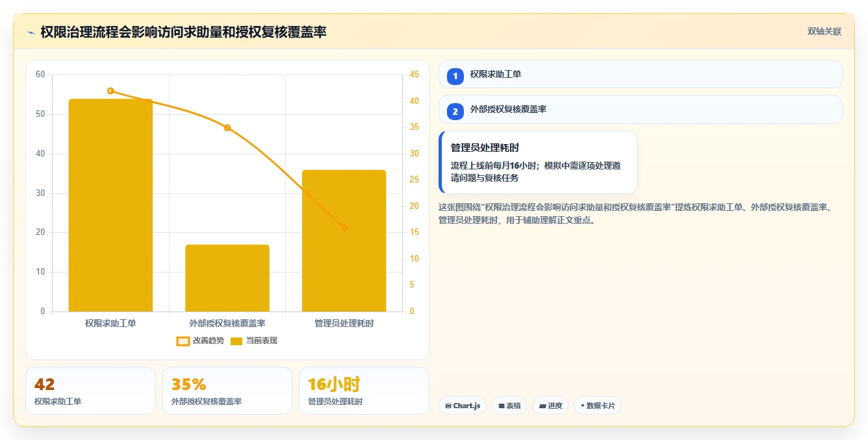The width and height of the screenshot is (868, 440).
Task: Click the number 2 badge
Action: click(x=455, y=112)
